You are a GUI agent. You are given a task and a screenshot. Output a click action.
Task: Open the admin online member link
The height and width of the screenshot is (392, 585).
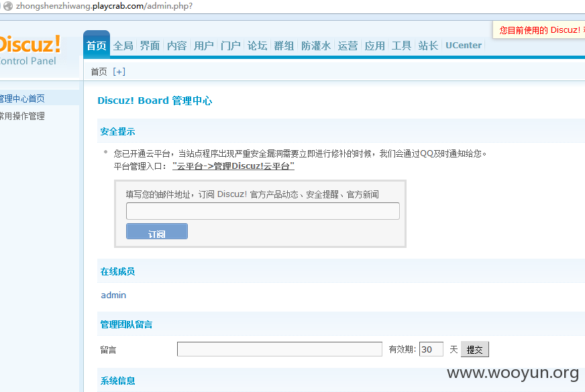pos(113,295)
